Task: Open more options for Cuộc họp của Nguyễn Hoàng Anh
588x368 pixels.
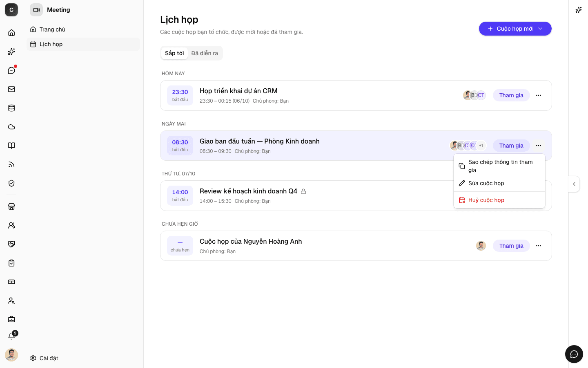Action: (x=539, y=246)
